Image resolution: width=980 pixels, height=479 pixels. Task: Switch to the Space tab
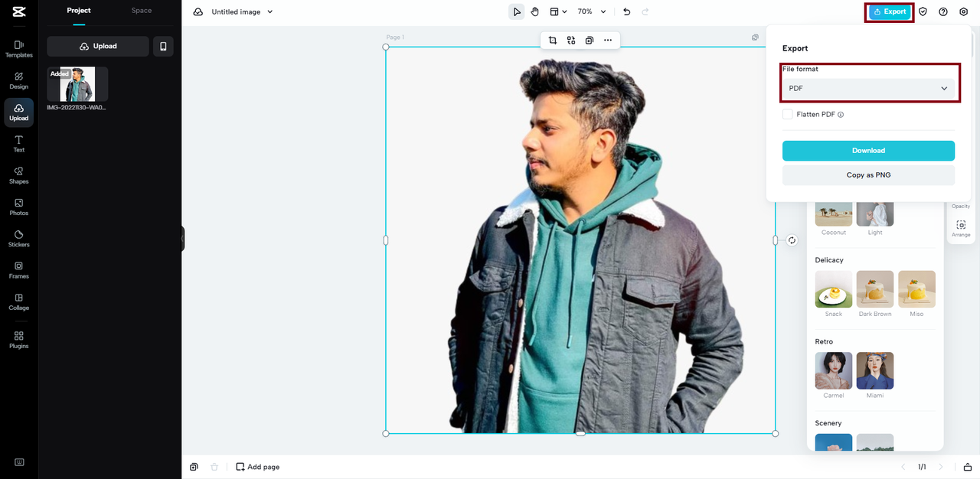coord(142,11)
